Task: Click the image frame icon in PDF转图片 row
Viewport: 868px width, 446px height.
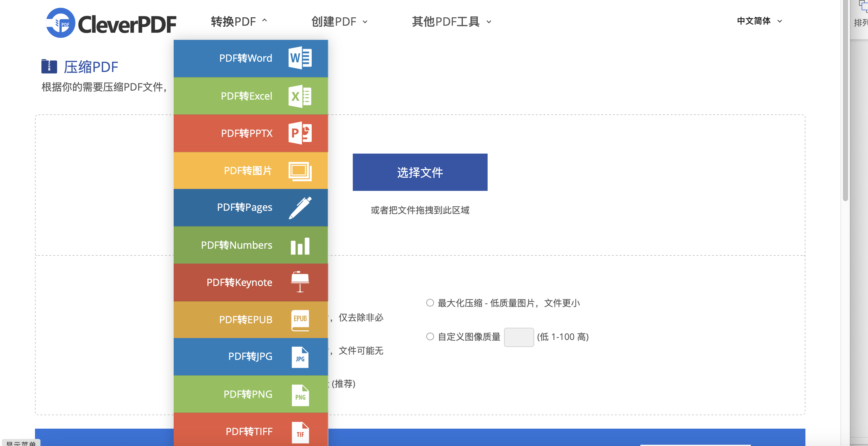Action: click(x=300, y=171)
